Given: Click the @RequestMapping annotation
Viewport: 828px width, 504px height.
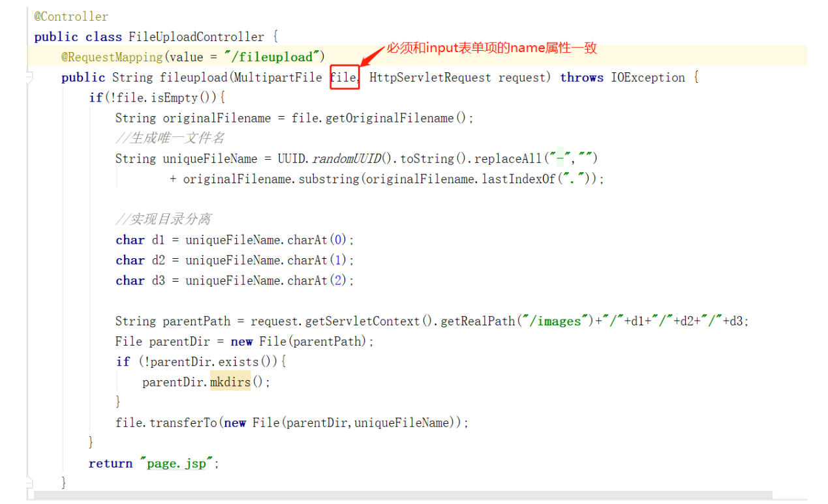Looking at the screenshot, I should (112, 57).
